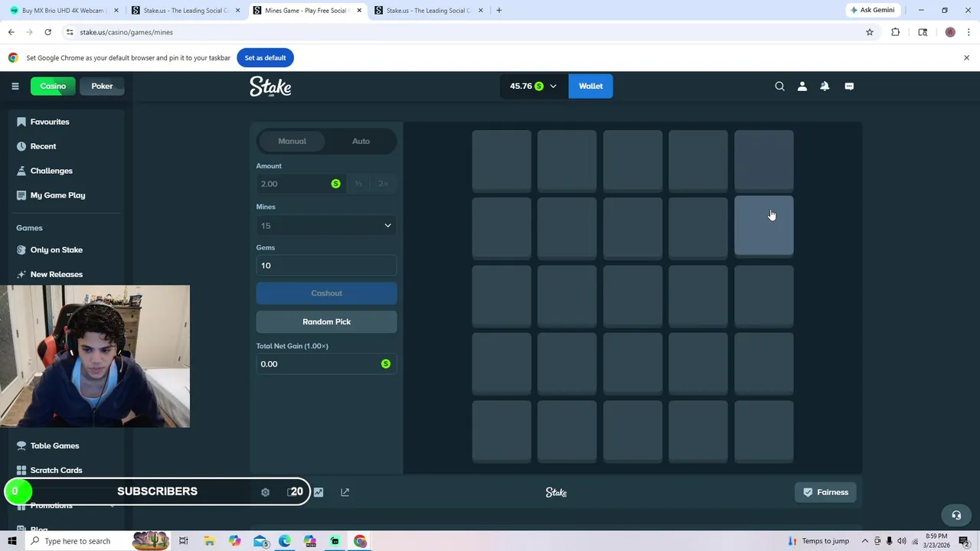Image resolution: width=980 pixels, height=551 pixels.
Task: Click the Chrome address bar URL
Action: (126, 32)
